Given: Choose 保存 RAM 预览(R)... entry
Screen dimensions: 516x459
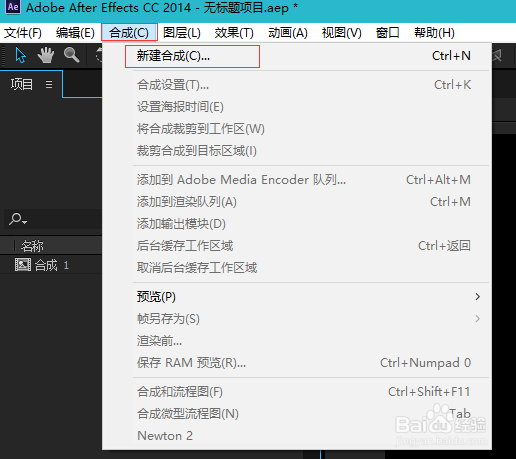Looking at the screenshot, I should pos(297,363).
